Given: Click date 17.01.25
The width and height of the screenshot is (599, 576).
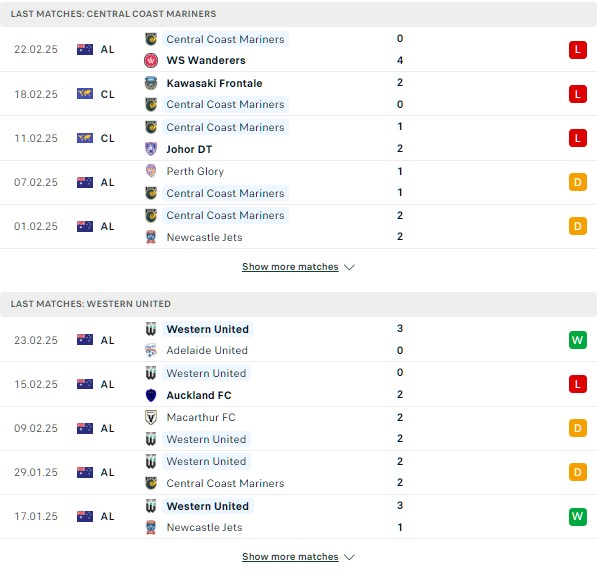Looking at the screenshot, I should click(x=36, y=516).
